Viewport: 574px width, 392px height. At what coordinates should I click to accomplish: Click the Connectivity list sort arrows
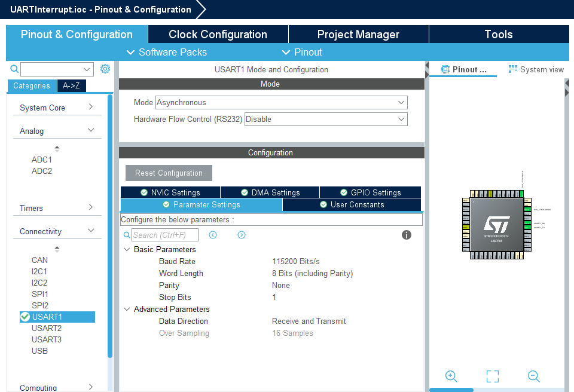[57, 249]
